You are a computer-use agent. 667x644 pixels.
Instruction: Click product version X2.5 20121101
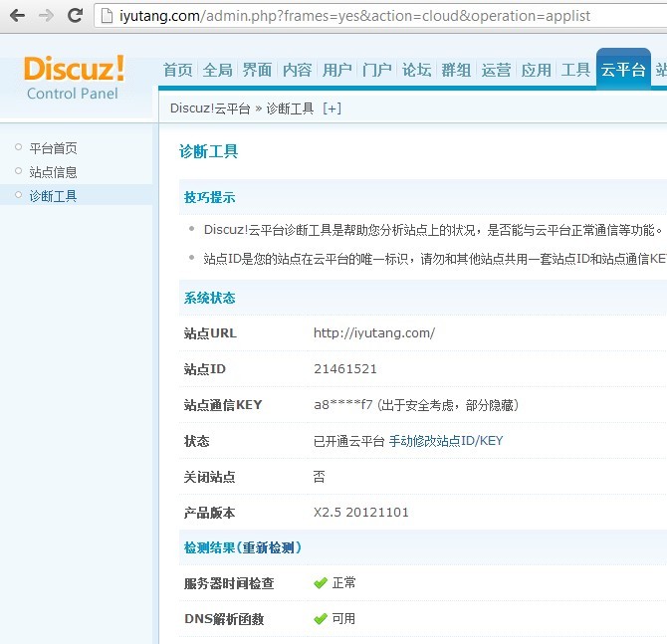[x=361, y=513]
